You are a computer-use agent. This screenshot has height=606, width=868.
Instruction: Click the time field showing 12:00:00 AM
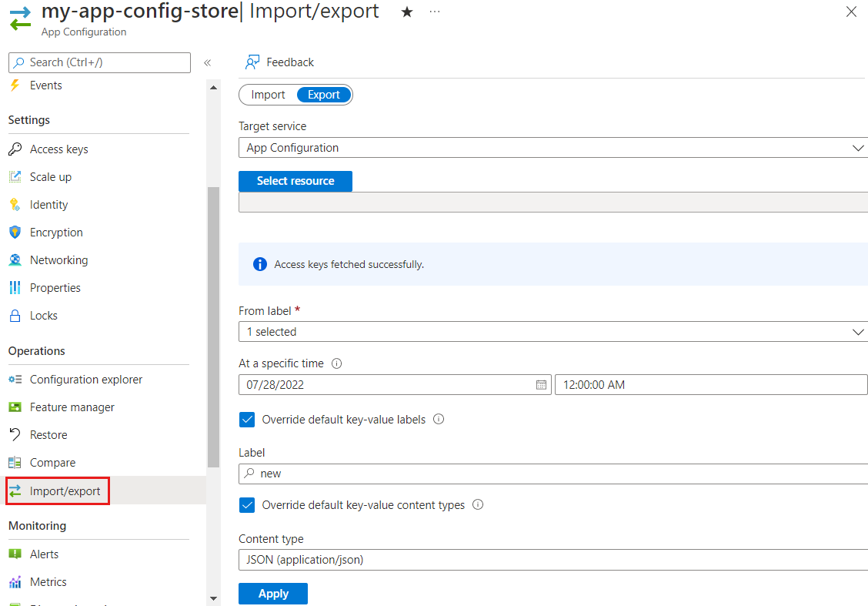click(x=710, y=385)
